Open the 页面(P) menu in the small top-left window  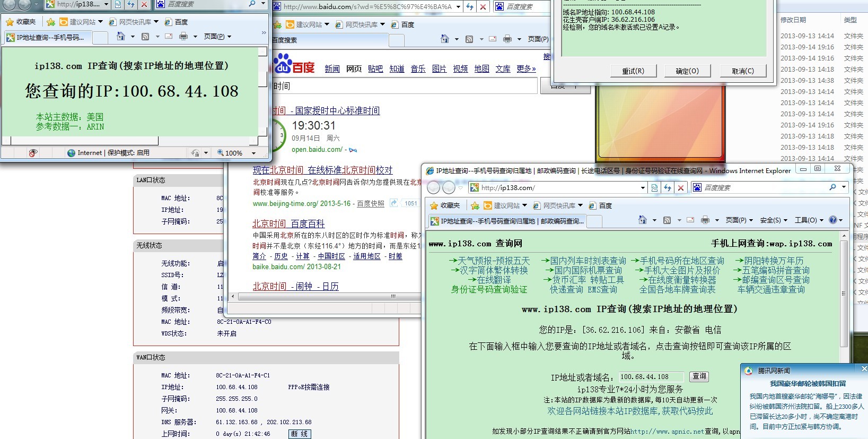coord(217,37)
